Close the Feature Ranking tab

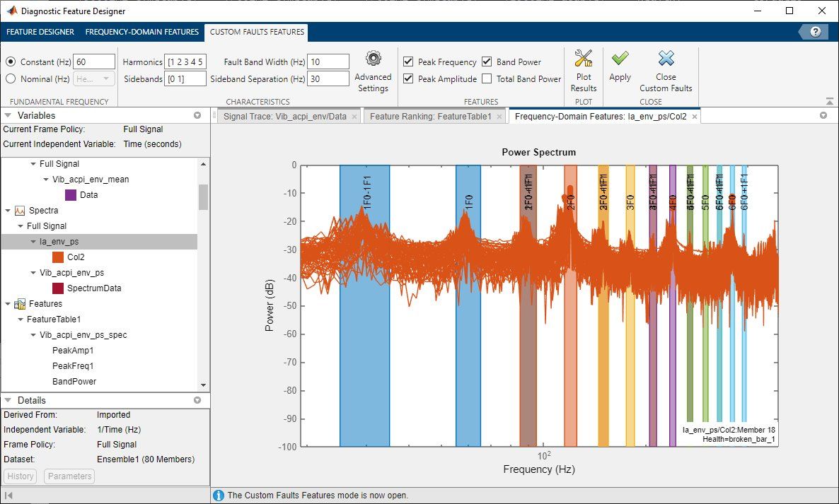499,117
